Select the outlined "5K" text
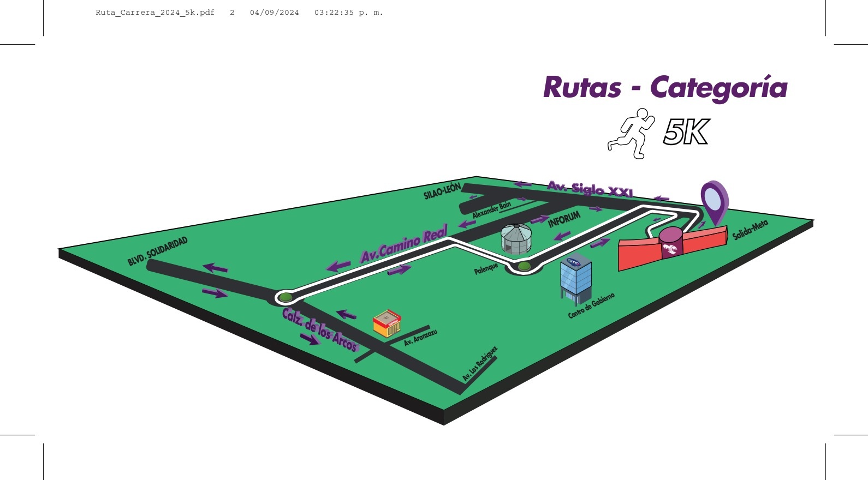The height and width of the screenshot is (480, 868). click(x=686, y=133)
